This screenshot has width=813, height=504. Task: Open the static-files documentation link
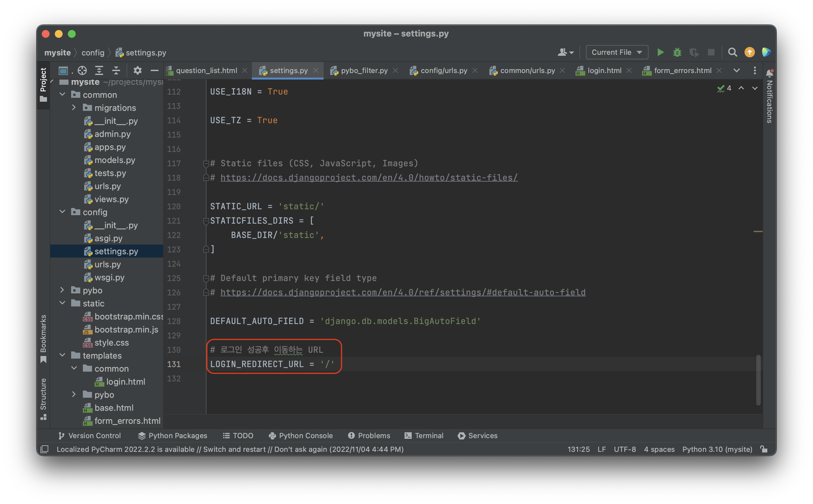click(x=369, y=178)
